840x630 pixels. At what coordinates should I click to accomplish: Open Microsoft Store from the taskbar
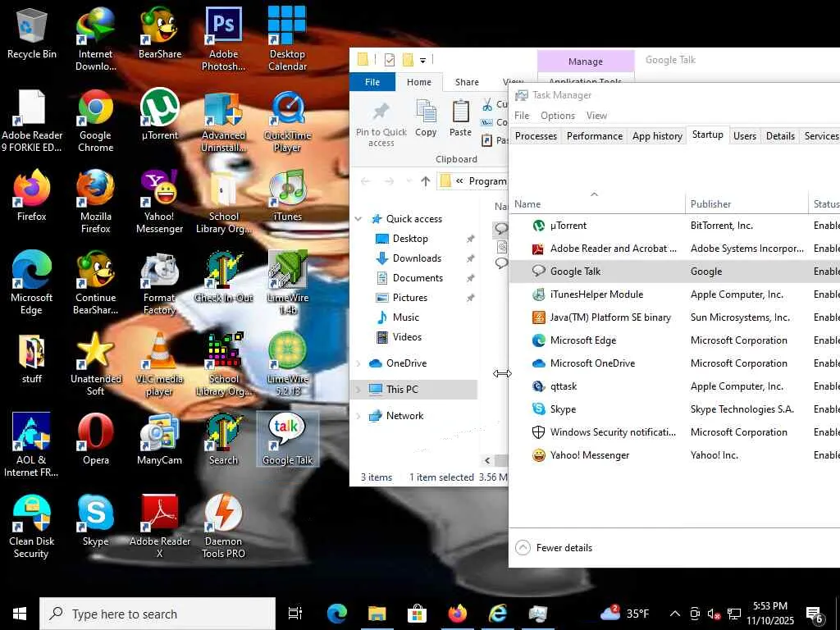(x=417, y=614)
